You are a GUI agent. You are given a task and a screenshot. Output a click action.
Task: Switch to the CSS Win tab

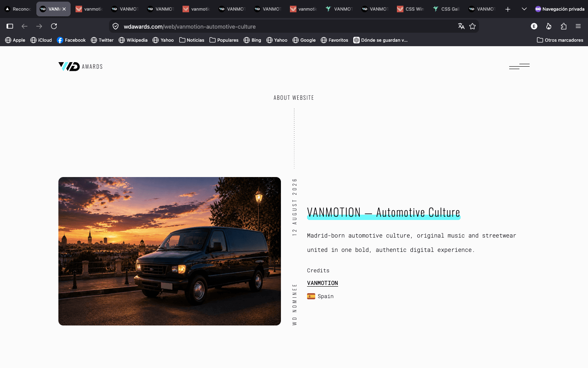pos(411,9)
